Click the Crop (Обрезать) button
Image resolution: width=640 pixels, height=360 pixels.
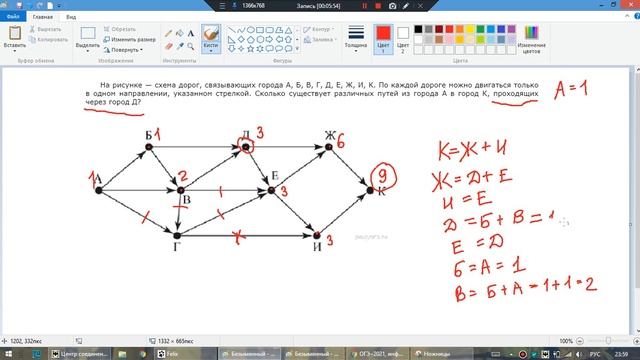point(120,29)
